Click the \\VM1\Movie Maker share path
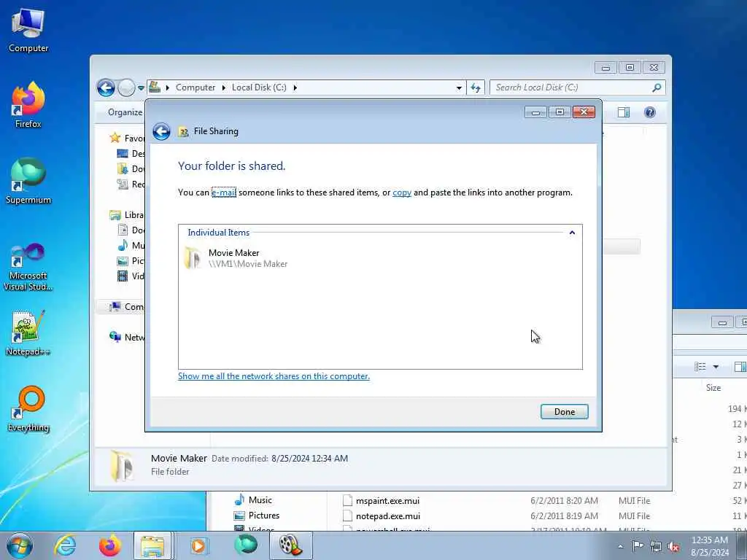 point(248,264)
